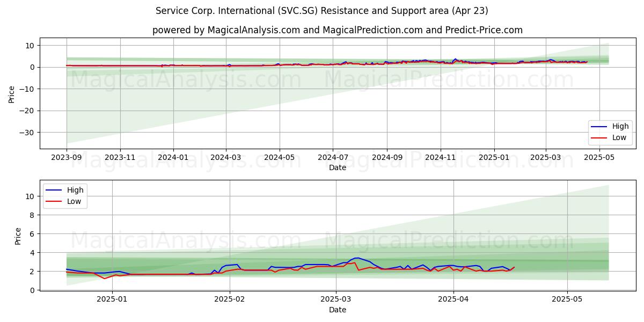
Task: Click the '2023-09' tick label on top chart
Action: tap(67, 158)
